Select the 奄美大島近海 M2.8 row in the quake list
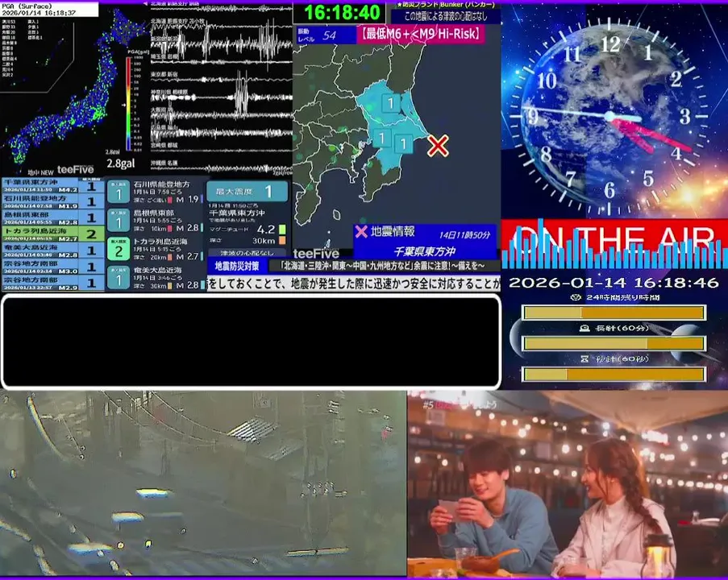This screenshot has width=728, height=580. tap(52, 250)
